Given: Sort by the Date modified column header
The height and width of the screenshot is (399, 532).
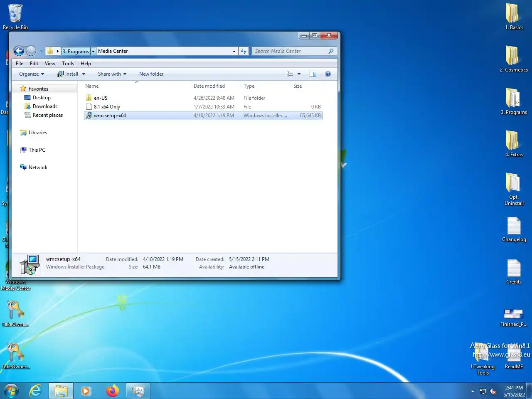Looking at the screenshot, I should pos(216,86).
